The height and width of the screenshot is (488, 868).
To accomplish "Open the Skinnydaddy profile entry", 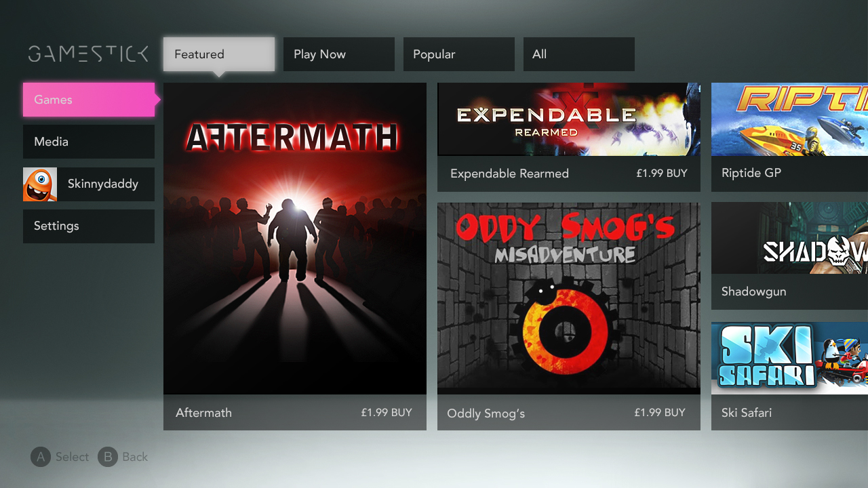I will click(x=89, y=184).
